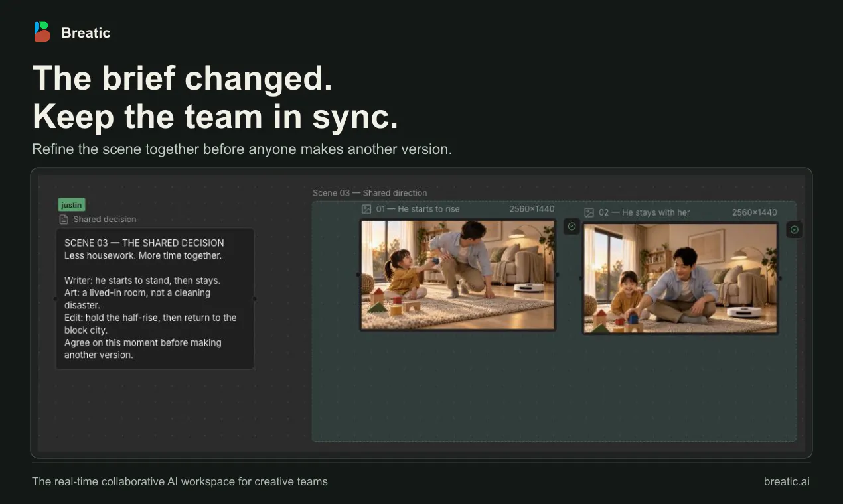Click the Breatic brand name
Screen dimensions: 843x504
pos(86,33)
